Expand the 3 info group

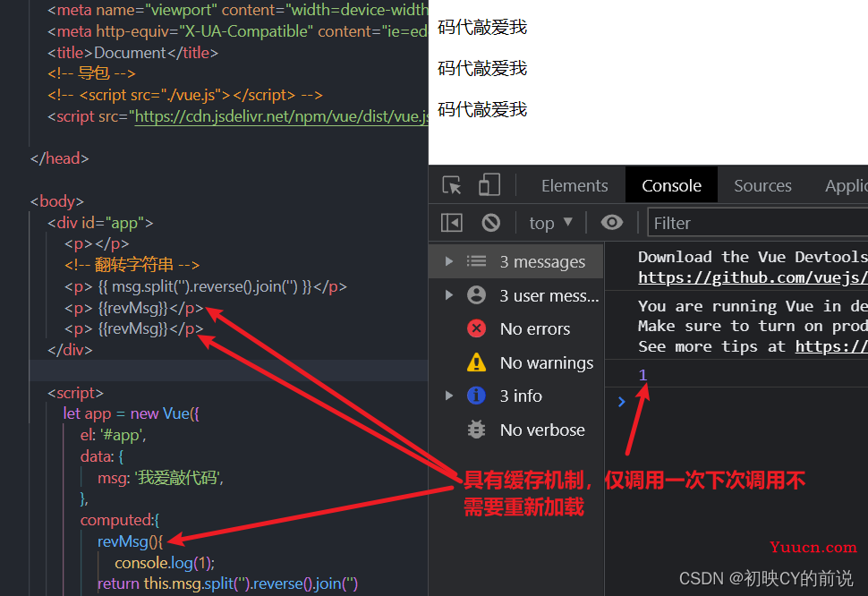(449, 396)
